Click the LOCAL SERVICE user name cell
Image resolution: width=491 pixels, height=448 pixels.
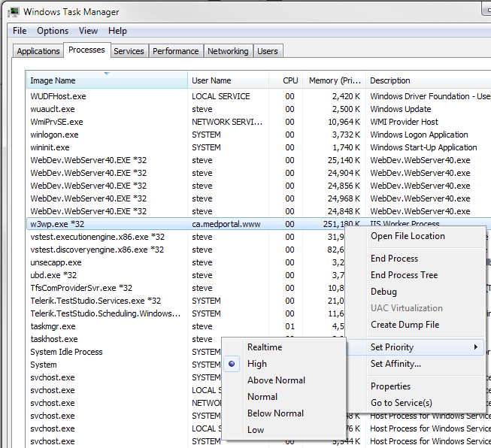[221, 96]
